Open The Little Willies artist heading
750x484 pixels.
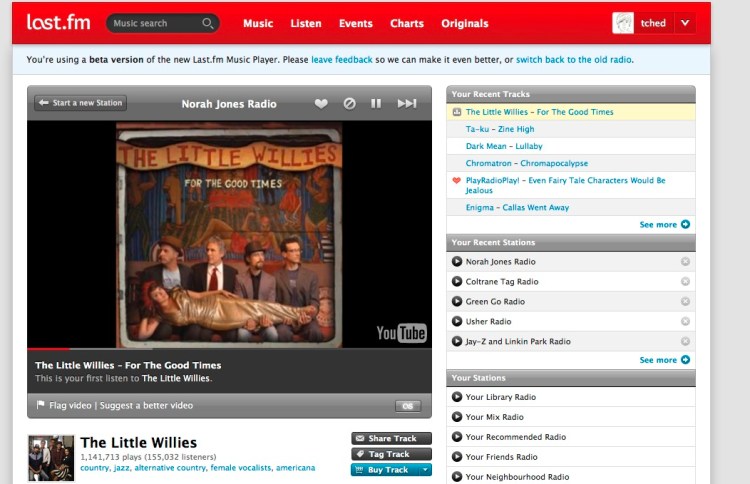click(x=139, y=442)
